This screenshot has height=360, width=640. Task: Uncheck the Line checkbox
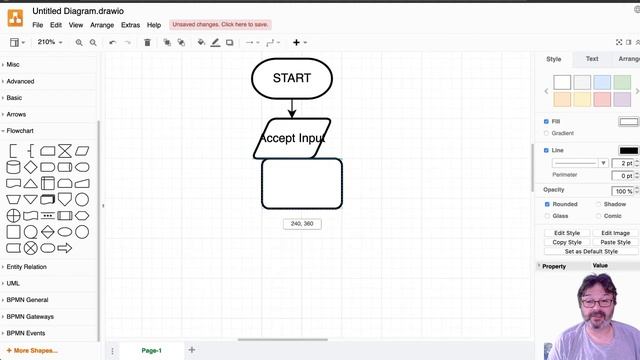pyautogui.click(x=546, y=151)
